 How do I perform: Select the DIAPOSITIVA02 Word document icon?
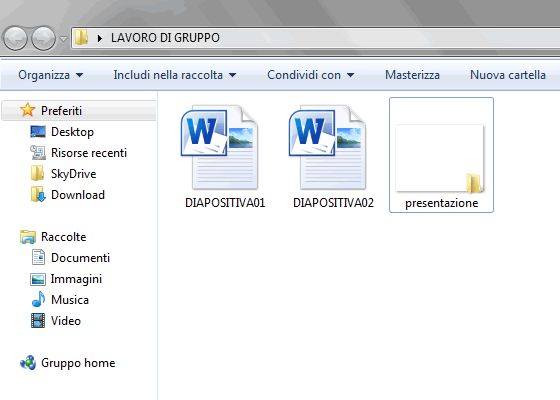pyautogui.click(x=328, y=148)
